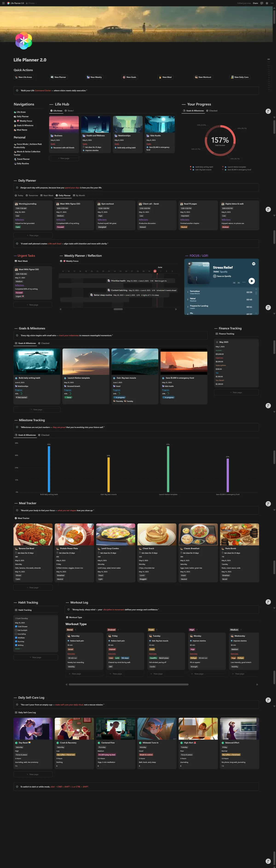Check the Get Sunlight habit checkbox
The height and width of the screenshot is (868, 276).
click(x=16, y=630)
